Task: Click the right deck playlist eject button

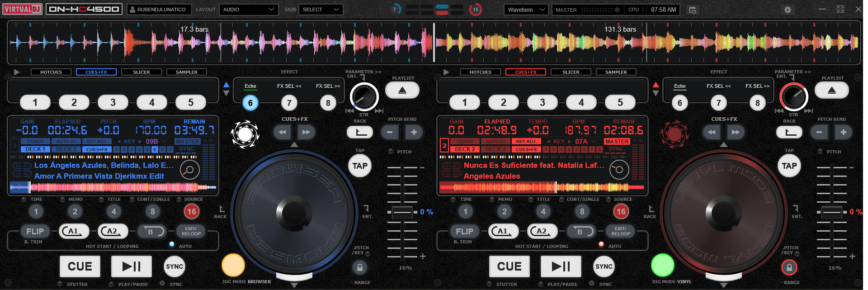Action: 832,90
